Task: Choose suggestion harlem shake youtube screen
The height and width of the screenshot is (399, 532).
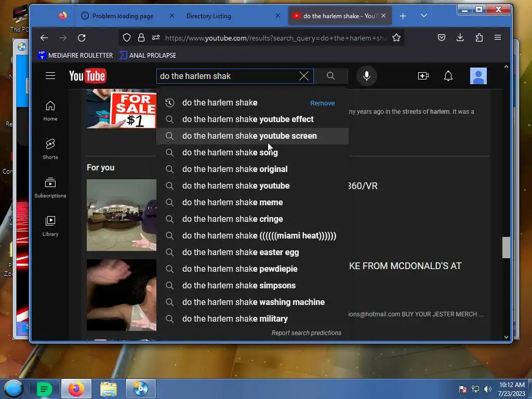Action: tap(252, 136)
